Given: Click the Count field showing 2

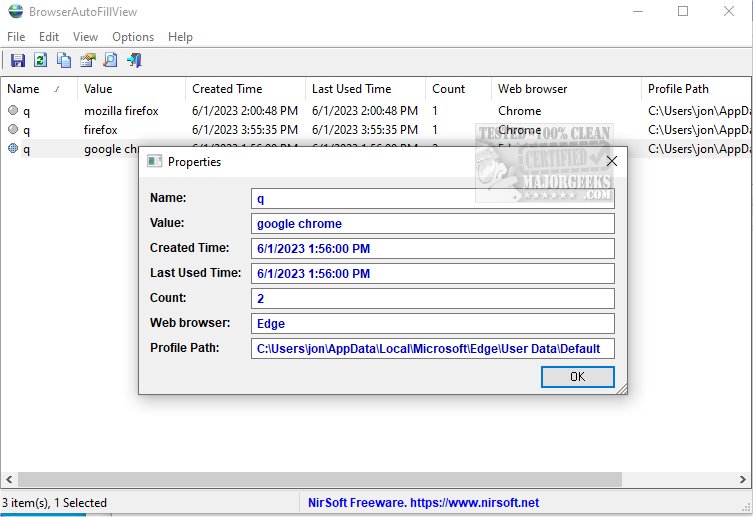Looking at the screenshot, I should (x=433, y=299).
